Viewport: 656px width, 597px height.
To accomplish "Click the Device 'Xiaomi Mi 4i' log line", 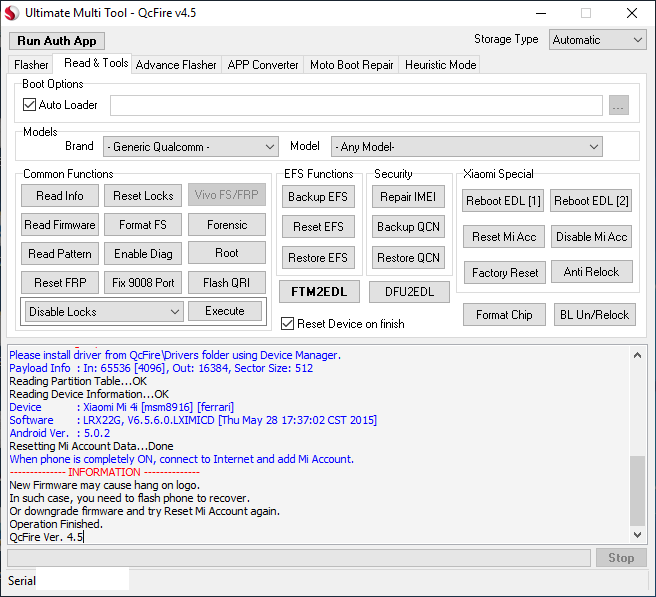I will pos(122,407).
